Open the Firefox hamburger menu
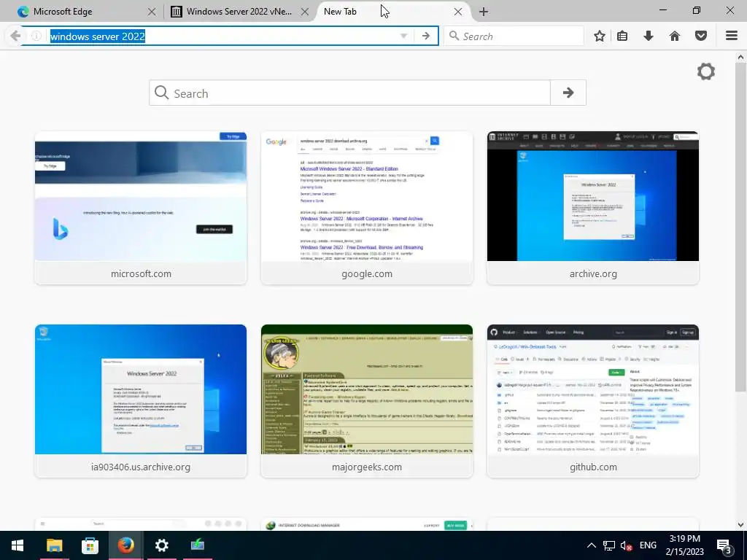The width and height of the screenshot is (747, 560). coord(732,36)
